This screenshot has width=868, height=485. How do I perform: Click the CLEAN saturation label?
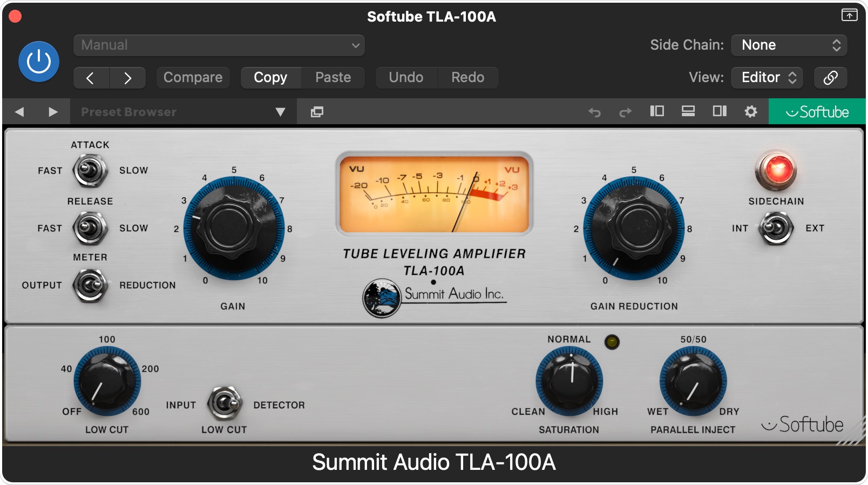coord(528,412)
